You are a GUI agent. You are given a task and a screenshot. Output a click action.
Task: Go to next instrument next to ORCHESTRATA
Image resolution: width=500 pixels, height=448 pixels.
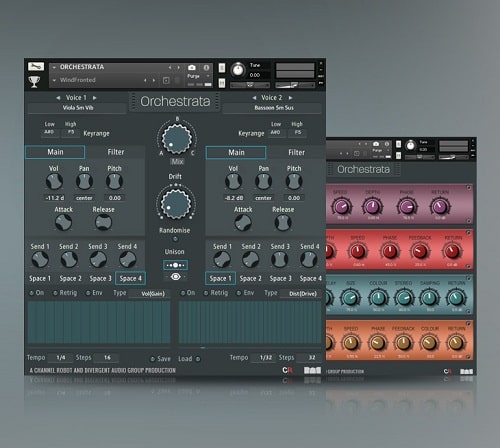point(179,68)
